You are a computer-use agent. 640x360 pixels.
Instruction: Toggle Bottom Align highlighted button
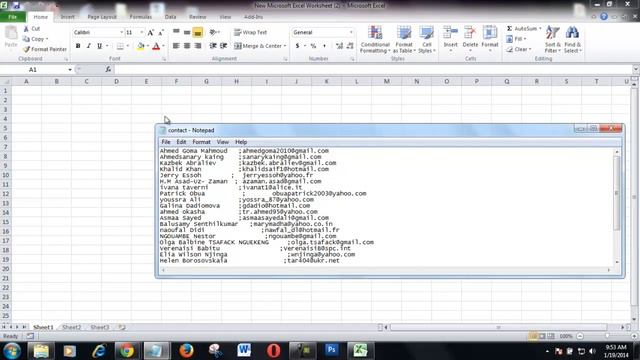pos(198,32)
